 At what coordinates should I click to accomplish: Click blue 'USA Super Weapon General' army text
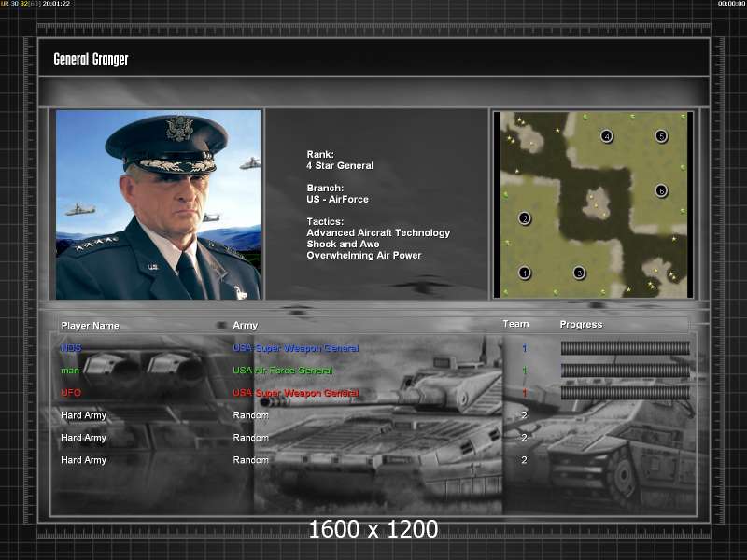coord(296,348)
